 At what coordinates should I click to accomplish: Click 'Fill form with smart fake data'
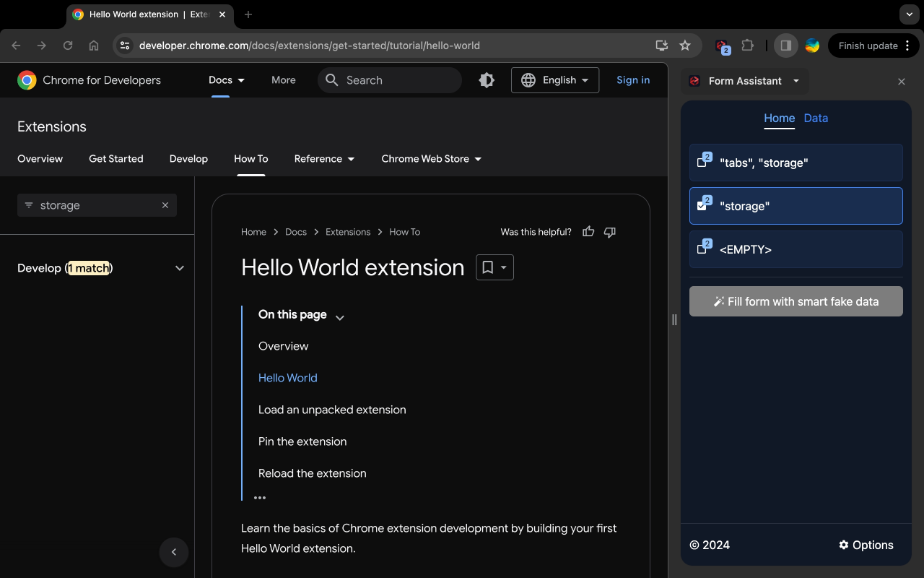[x=796, y=301]
